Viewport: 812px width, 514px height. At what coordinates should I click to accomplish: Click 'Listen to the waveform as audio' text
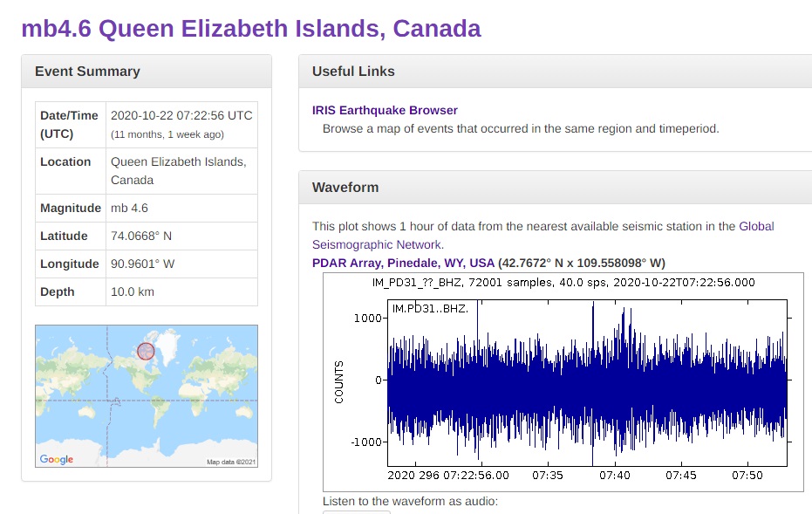[x=410, y=502]
